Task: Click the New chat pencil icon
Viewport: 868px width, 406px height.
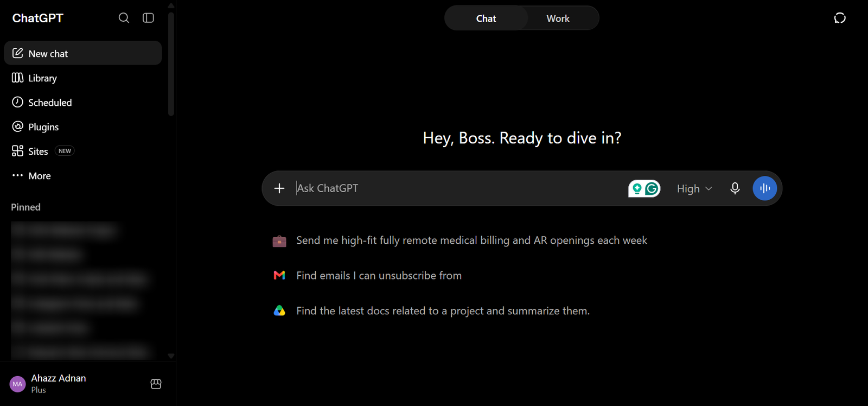Action: pyautogui.click(x=17, y=53)
